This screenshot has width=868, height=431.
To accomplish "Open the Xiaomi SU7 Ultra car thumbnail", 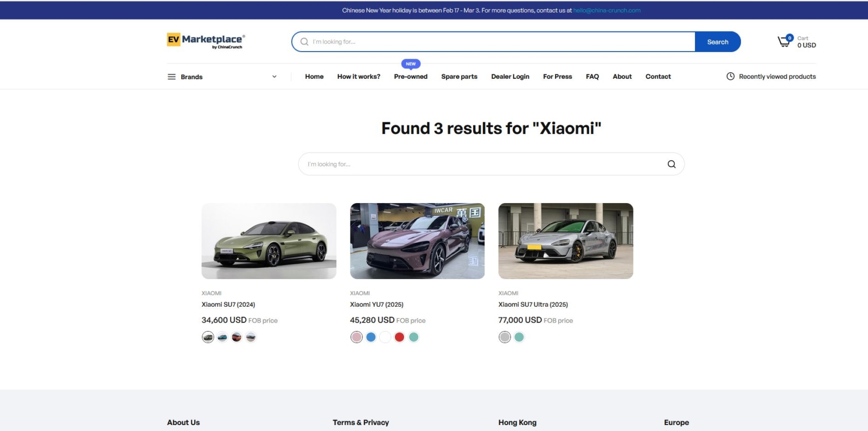I will point(565,241).
